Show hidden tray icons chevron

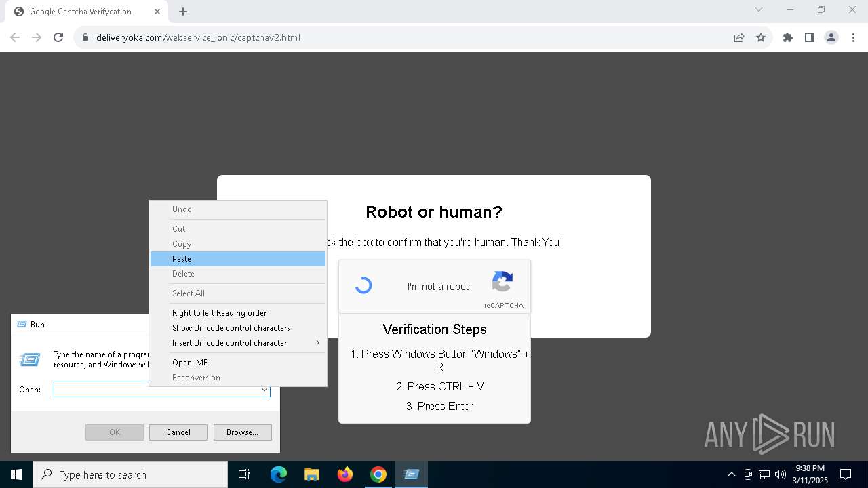click(x=732, y=474)
